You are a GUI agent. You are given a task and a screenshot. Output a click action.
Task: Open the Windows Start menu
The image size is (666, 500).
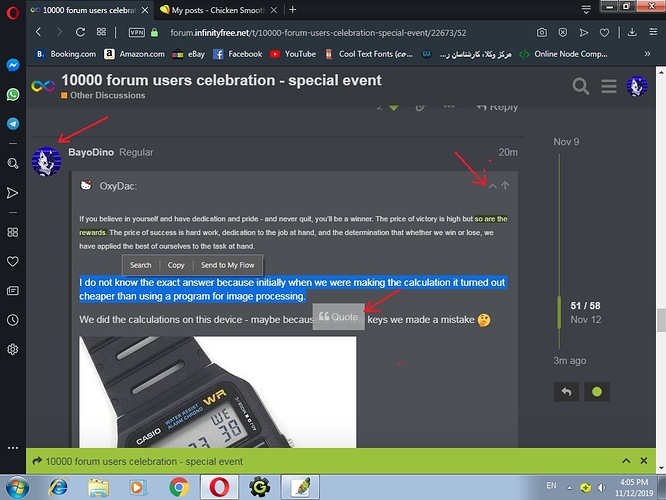(17, 487)
